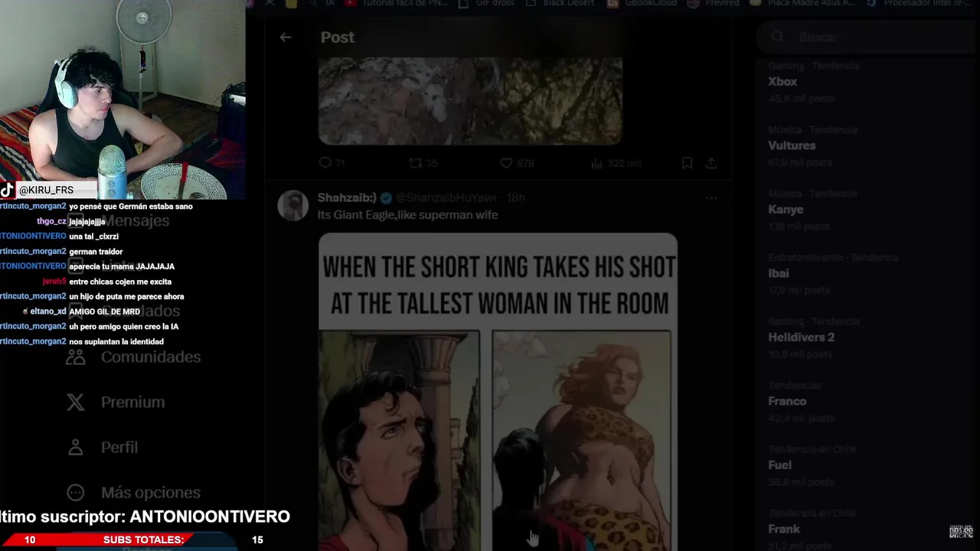
Task: Open Más opciones in the sidebar
Action: point(133,492)
